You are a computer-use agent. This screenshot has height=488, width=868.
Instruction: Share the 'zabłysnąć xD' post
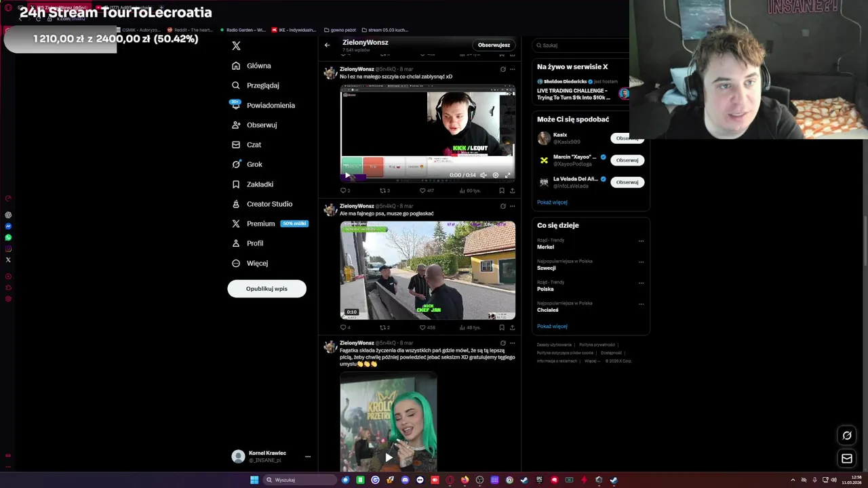[512, 191]
